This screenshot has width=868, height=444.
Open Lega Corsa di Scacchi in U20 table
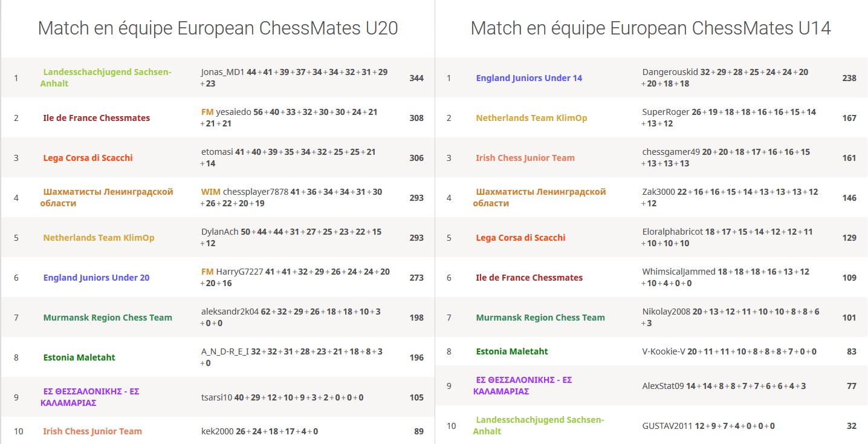click(x=88, y=158)
